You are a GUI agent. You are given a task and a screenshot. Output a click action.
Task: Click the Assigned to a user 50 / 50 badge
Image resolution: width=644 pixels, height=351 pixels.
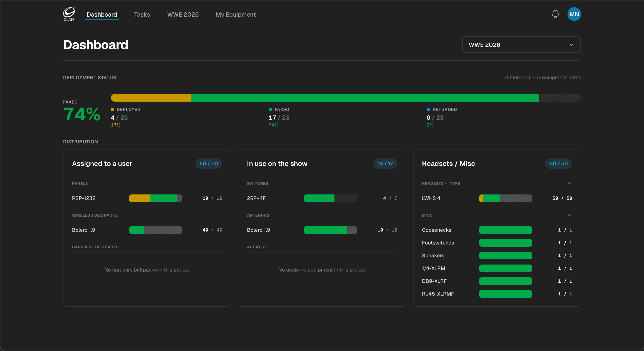point(209,164)
